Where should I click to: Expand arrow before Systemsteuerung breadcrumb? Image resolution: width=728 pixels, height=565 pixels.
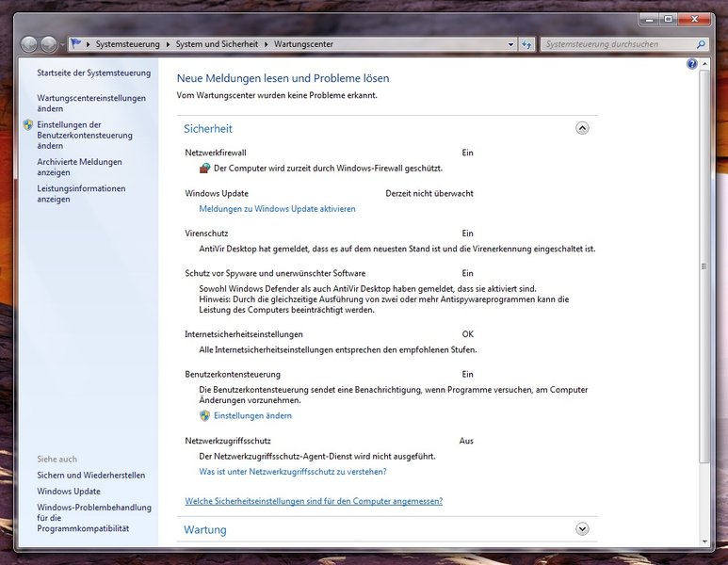[x=89, y=44]
